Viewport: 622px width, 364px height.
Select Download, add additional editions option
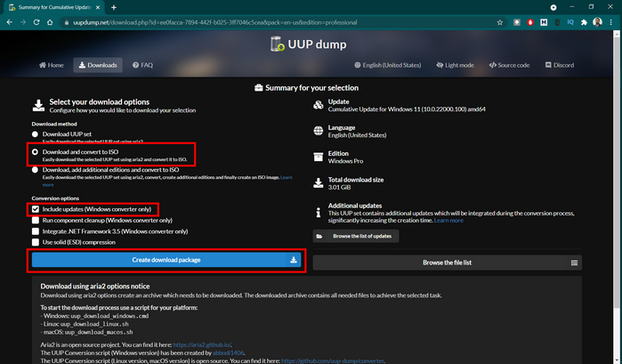(35, 170)
